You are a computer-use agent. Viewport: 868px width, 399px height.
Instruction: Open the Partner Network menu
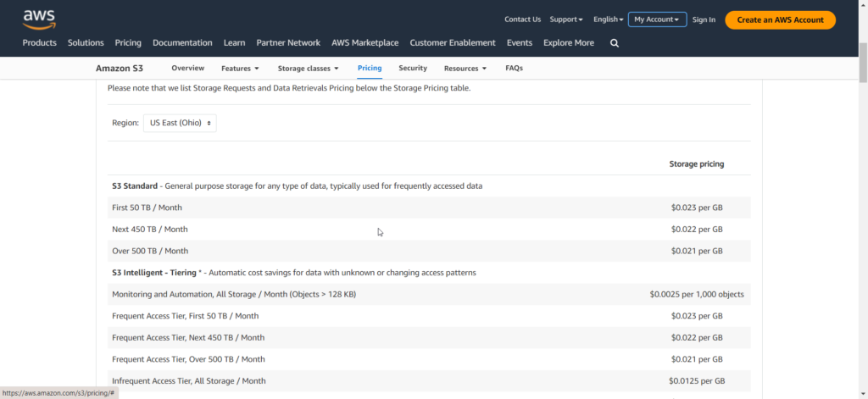(x=288, y=42)
